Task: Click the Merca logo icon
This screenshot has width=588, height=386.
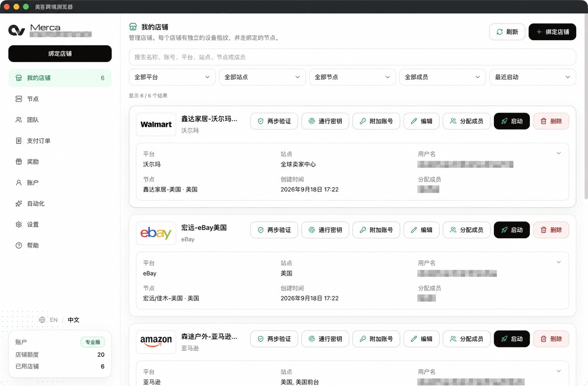Action: (17, 30)
